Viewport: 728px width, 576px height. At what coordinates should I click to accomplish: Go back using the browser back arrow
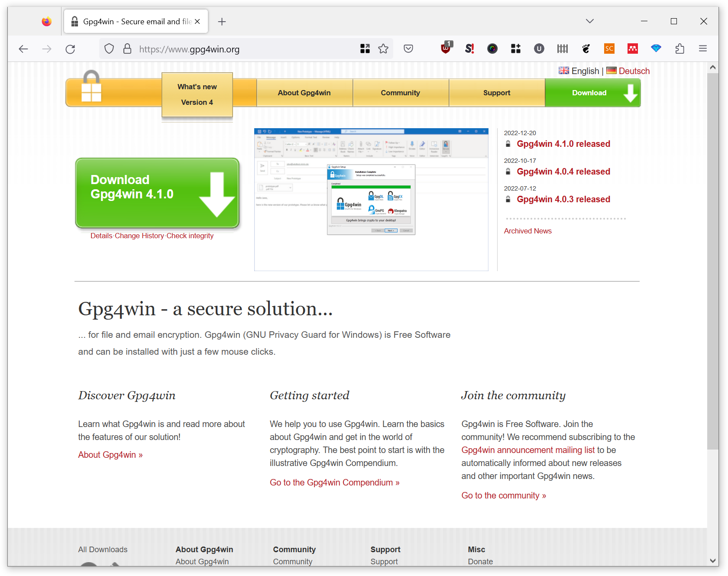23,49
